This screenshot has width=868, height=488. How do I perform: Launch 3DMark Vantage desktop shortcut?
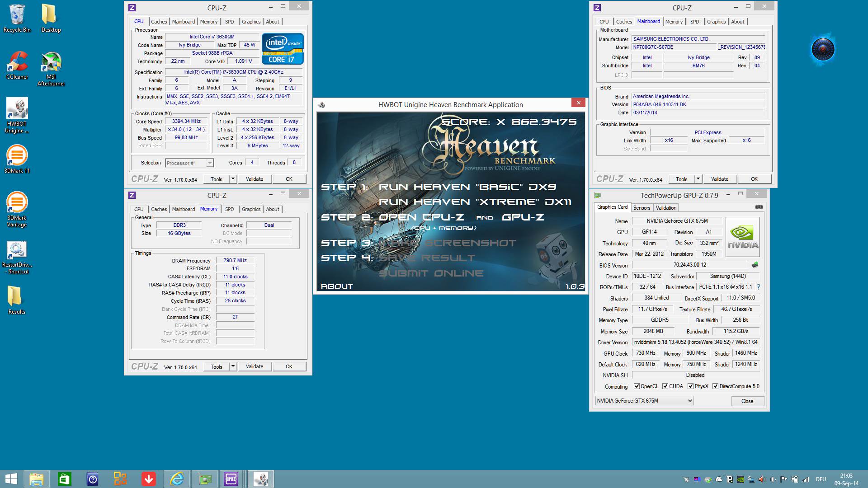[17, 209]
